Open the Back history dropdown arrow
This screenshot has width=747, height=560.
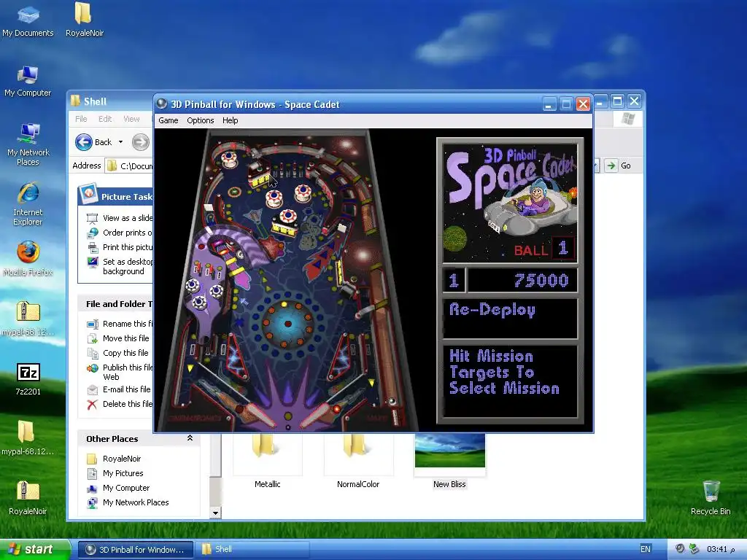coord(120,142)
